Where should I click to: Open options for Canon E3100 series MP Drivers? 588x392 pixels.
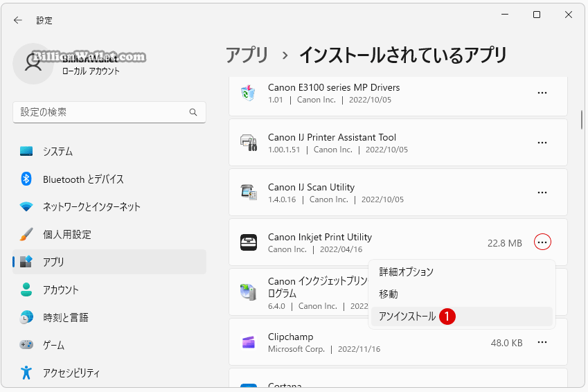542,93
